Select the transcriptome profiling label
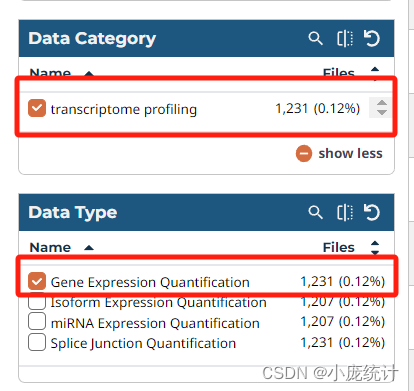Viewport: 414px width, 391px height. tap(124, 109)
